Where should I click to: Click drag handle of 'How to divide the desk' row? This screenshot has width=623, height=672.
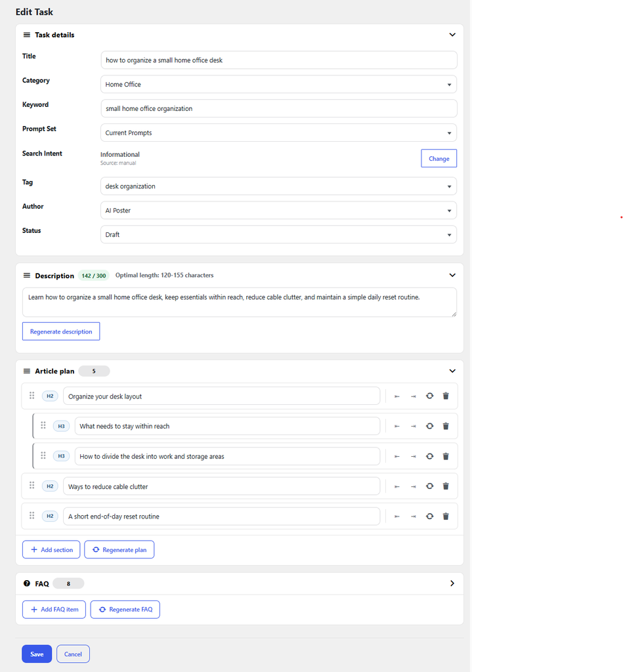[43, 455]
